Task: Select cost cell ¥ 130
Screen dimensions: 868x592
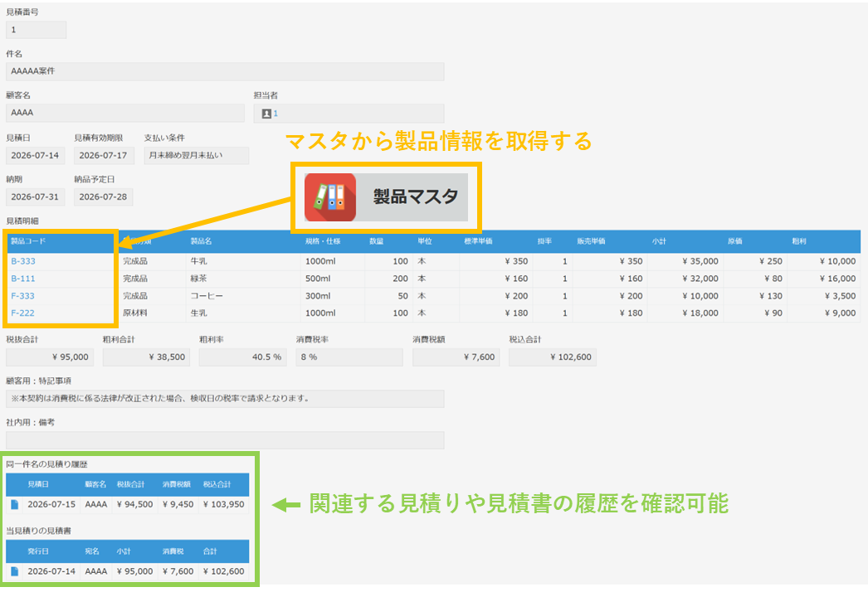Action: coord(755,296)
